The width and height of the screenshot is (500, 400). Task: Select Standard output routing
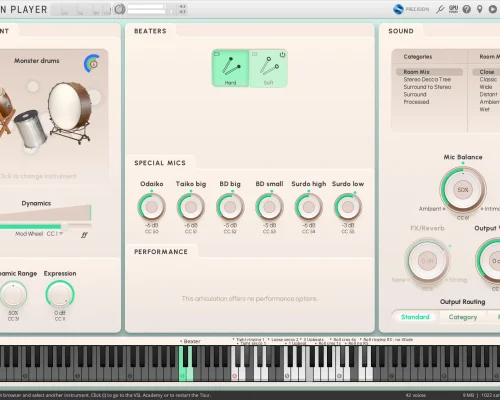tap(415, 317)
